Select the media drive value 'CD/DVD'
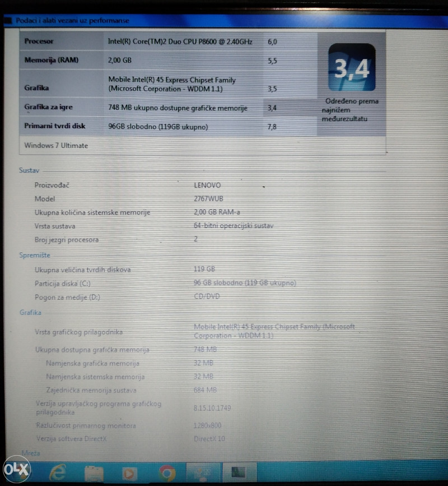448x486 pixels. (207, 297)
